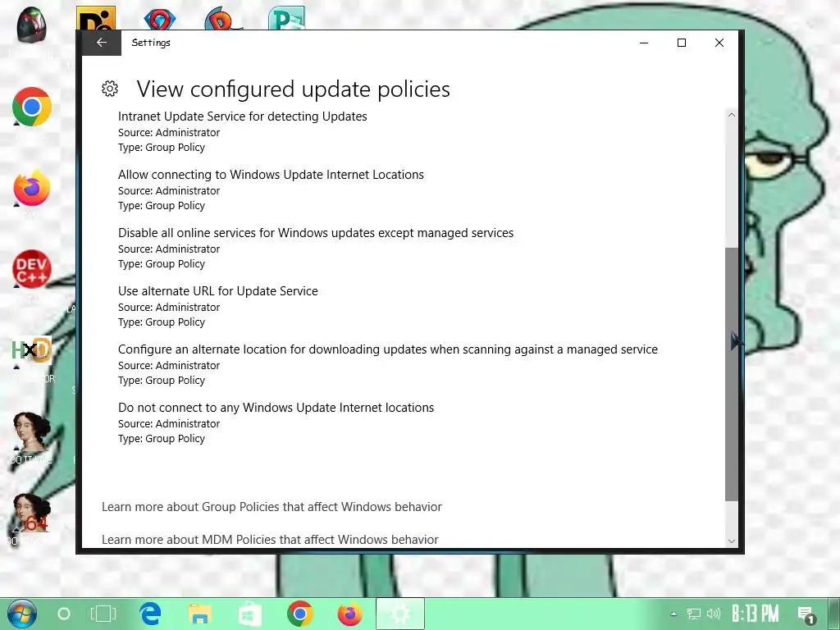This screenshot has width=840, height=630.
Task: Launch Firefox from the taskbar
Action: pyautogui.click(x=349, y=614)
